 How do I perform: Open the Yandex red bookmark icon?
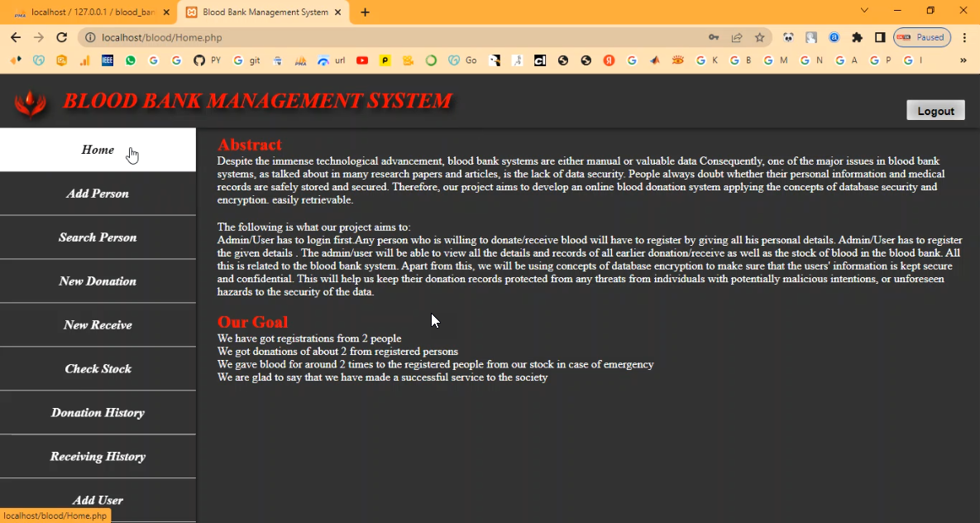(609, 60)
